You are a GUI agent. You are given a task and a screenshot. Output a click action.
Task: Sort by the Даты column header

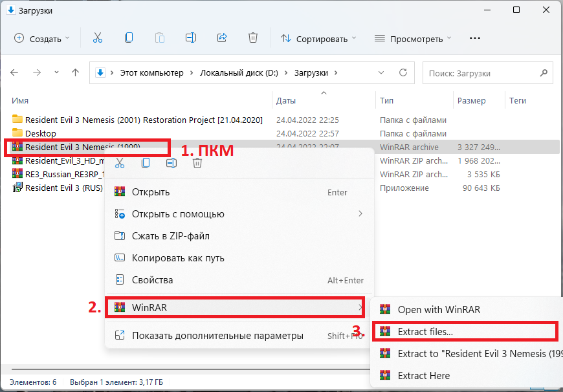point(286,101)
